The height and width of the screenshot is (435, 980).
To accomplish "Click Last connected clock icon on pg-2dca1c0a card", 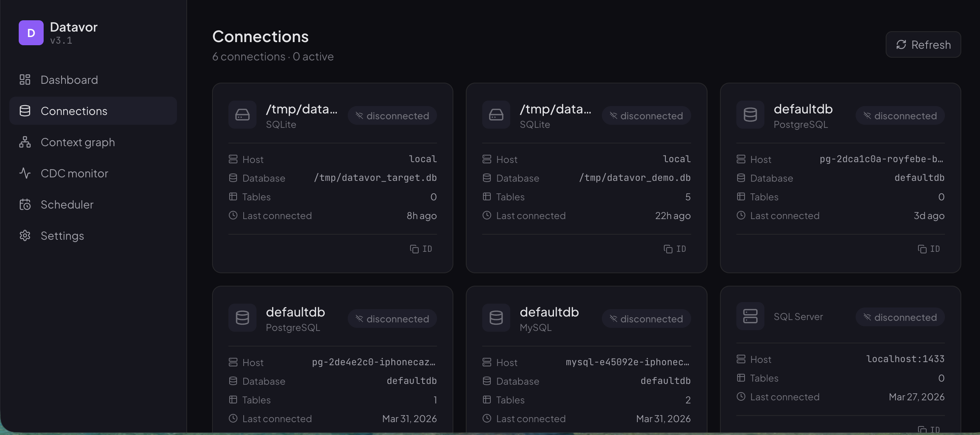I will click(x=741, y=215).
